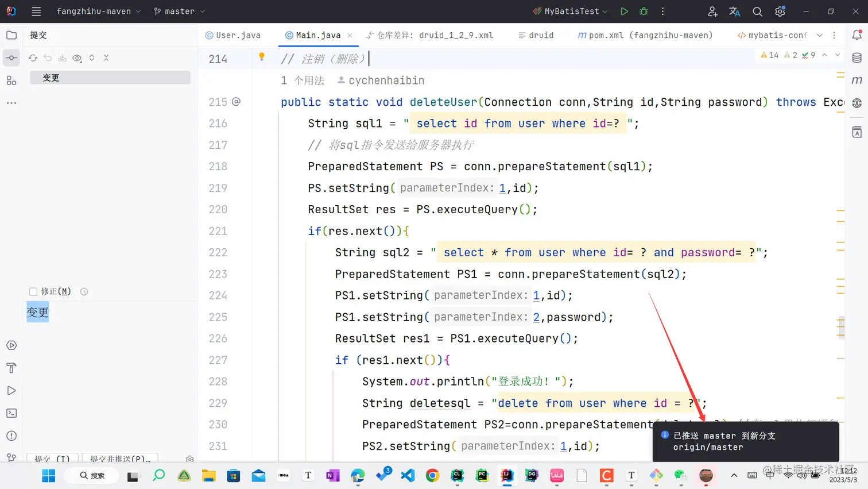Image resolution: width=868 pixels, height=489 pixels.
Task: Open the MyBatisTest run configuration dropdown
Action: [570, 11]
